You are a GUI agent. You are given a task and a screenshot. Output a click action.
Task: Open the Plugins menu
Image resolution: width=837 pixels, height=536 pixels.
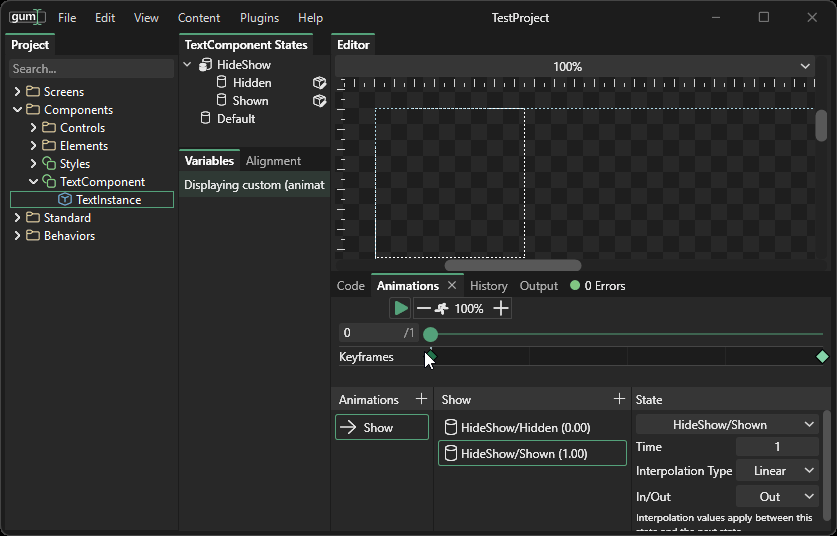[x=259, y=18]
